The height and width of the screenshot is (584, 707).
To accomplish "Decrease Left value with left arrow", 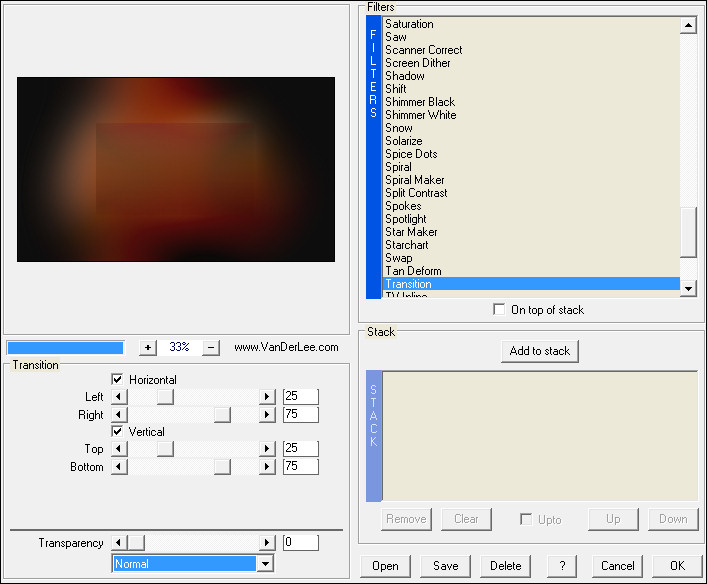I will point(119,397).
